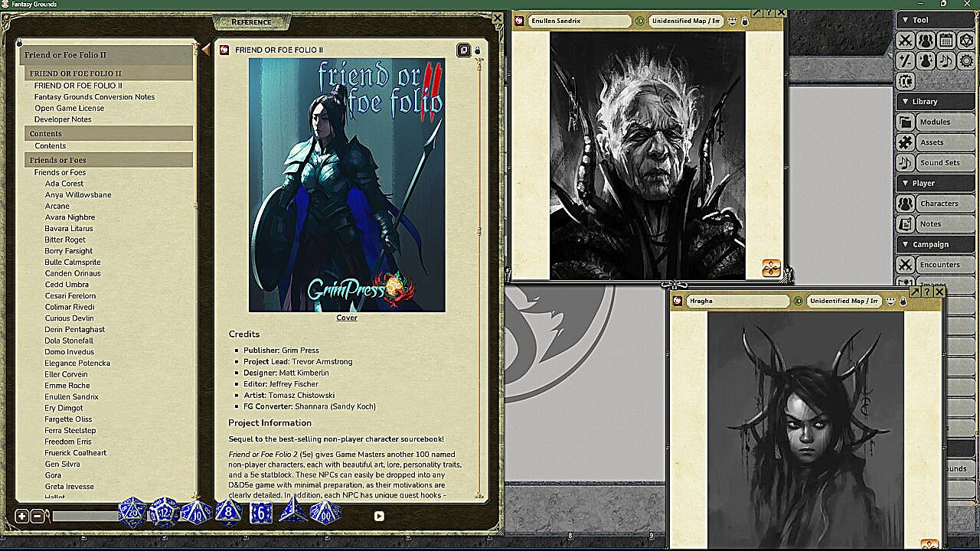Open Fantasy Grounds Conversion Notes page
The image size is (980, 551).
pyautogui.click(x=94, y=97)
